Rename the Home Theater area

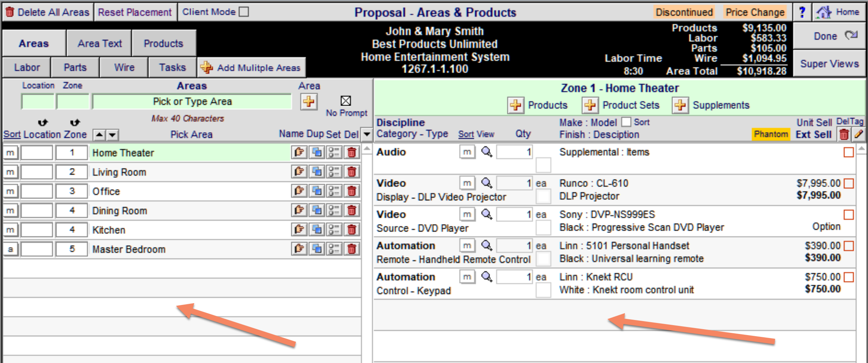299,152
